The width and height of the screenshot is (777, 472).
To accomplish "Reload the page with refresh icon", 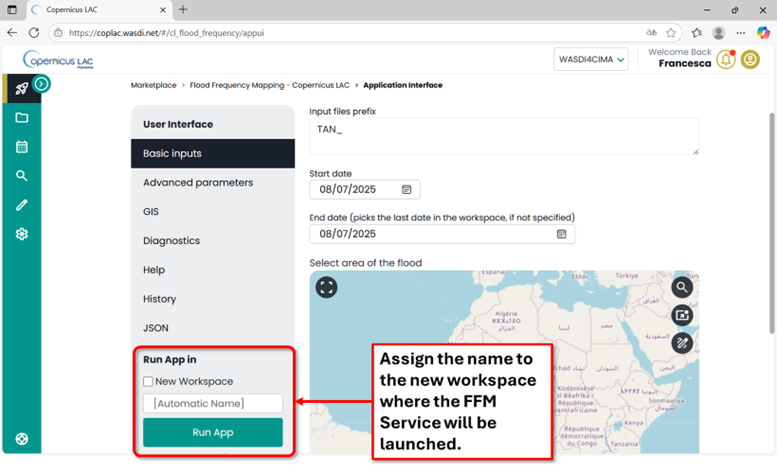I will pos(34,33).
